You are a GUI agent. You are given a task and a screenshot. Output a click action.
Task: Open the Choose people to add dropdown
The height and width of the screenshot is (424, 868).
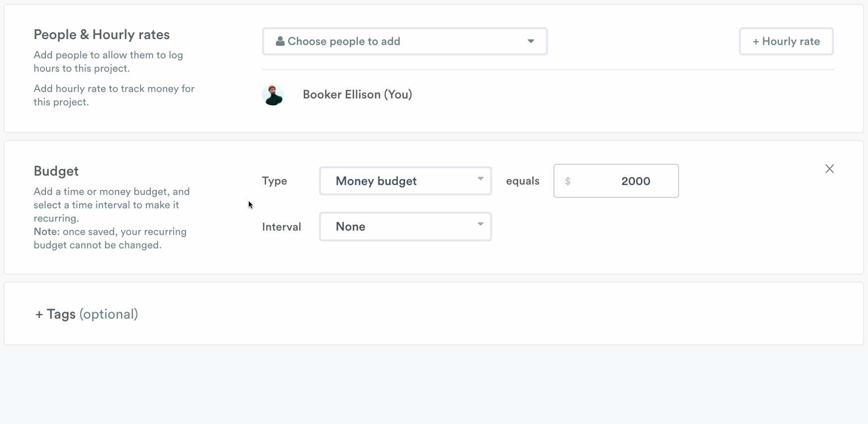coord(405,41)
